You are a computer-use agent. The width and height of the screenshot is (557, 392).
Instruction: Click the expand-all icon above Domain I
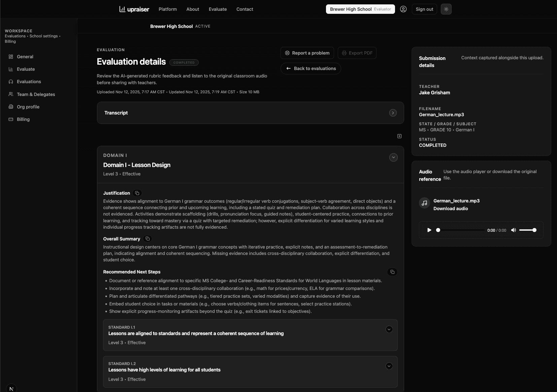tap(399, 136)
